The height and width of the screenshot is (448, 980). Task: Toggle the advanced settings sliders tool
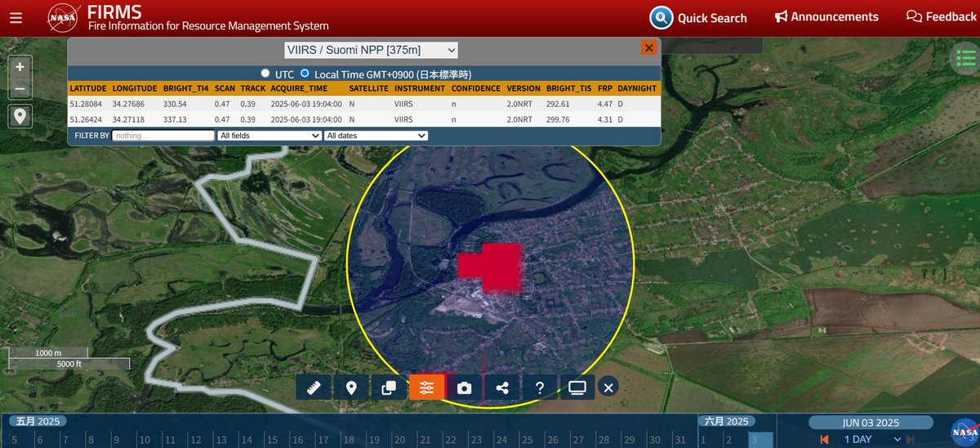tap(426, 388)
